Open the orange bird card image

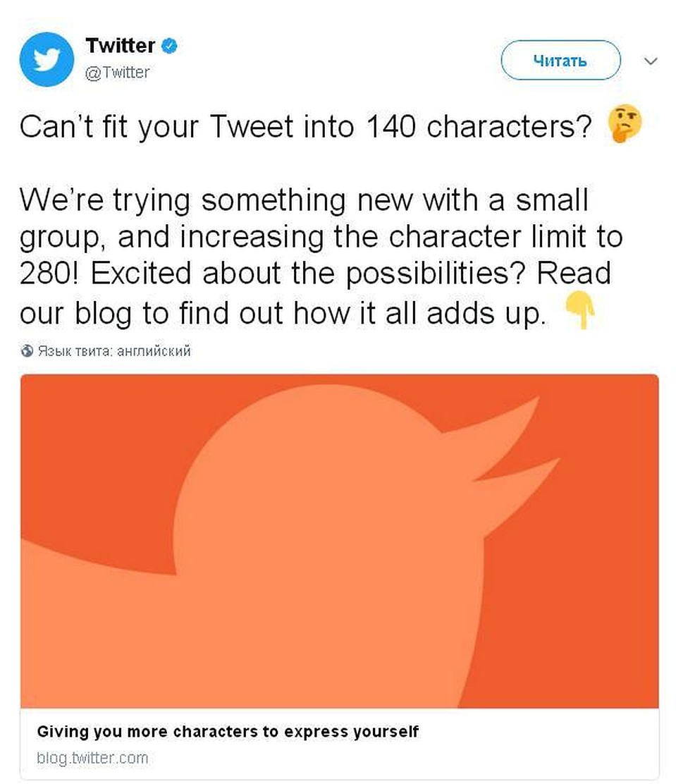339,540
